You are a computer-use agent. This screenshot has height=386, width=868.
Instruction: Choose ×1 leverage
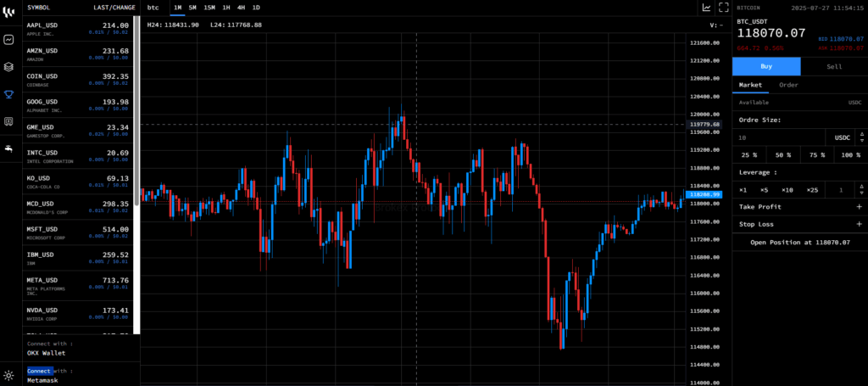[743, 190]
